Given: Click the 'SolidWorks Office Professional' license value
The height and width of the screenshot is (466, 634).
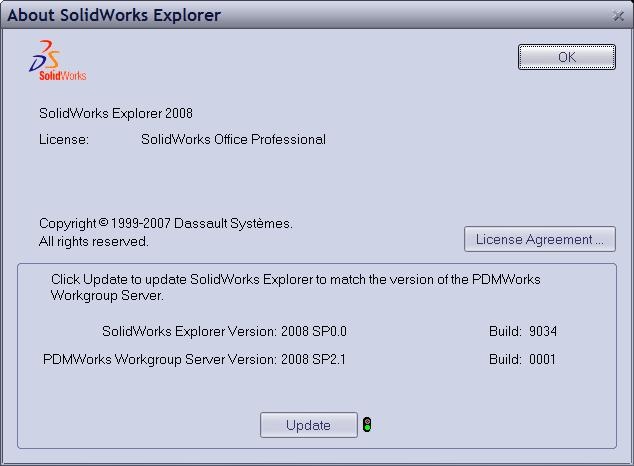Looking at the screenshot, I should [233, 139].
